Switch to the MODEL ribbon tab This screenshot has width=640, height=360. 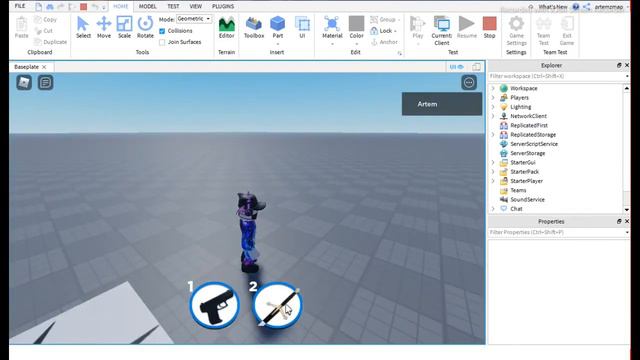pyautogui.click(x=147, y=7)
